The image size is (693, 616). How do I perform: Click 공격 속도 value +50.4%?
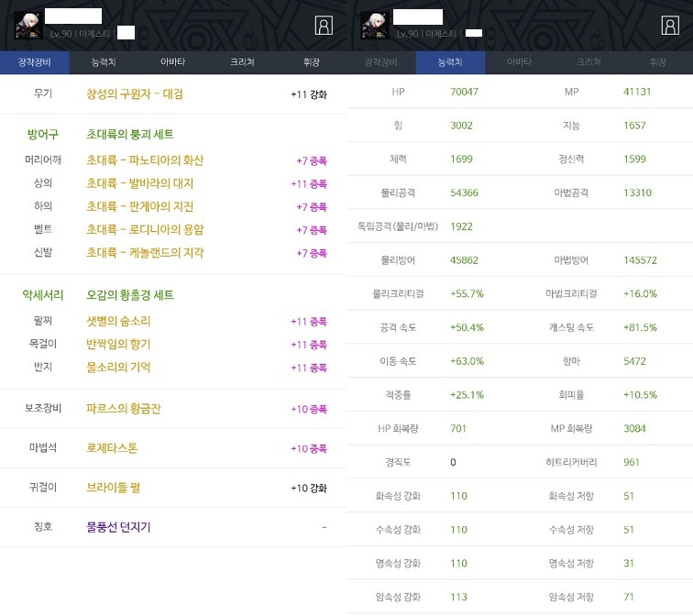(467, 327)
